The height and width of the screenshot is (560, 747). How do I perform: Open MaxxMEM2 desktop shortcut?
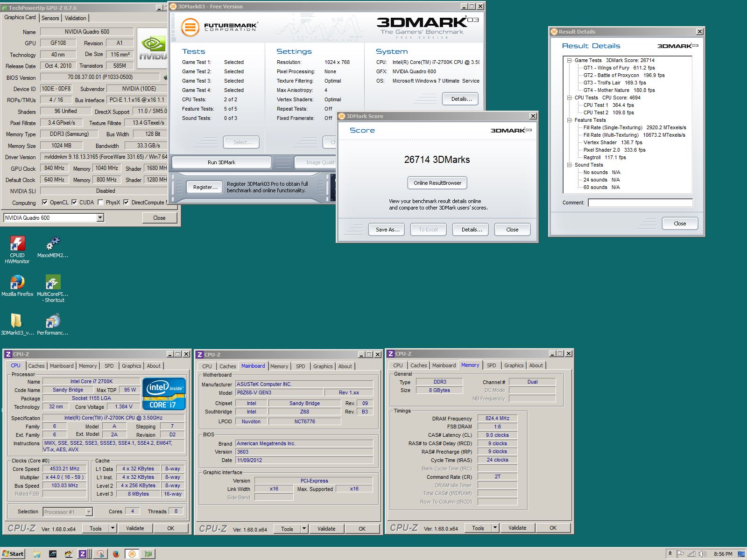[53, 247]
